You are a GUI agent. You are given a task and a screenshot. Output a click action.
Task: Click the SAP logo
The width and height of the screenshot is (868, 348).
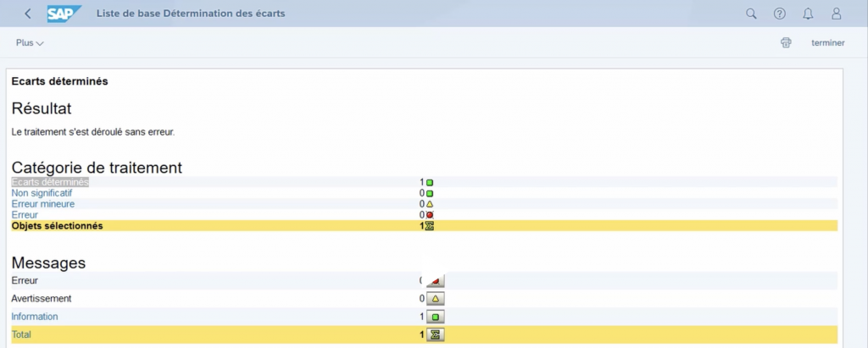tap(64, 14)
